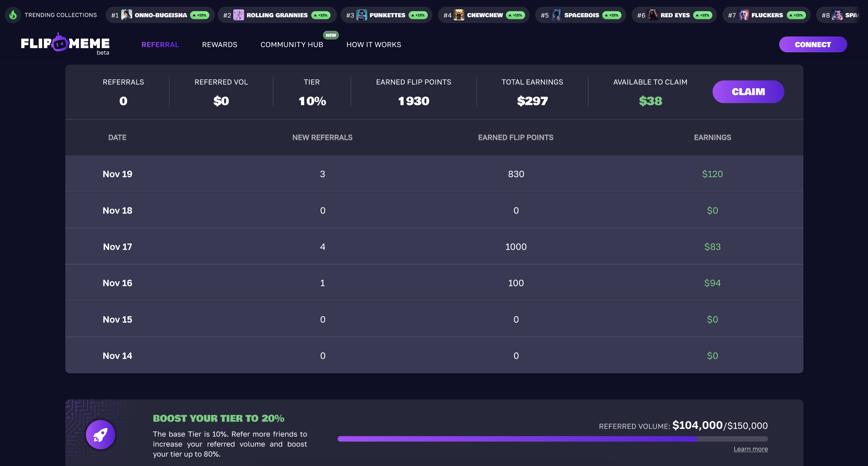Click the FlipMeme logo
Viewport: 868px width, 466px height.
65,44
